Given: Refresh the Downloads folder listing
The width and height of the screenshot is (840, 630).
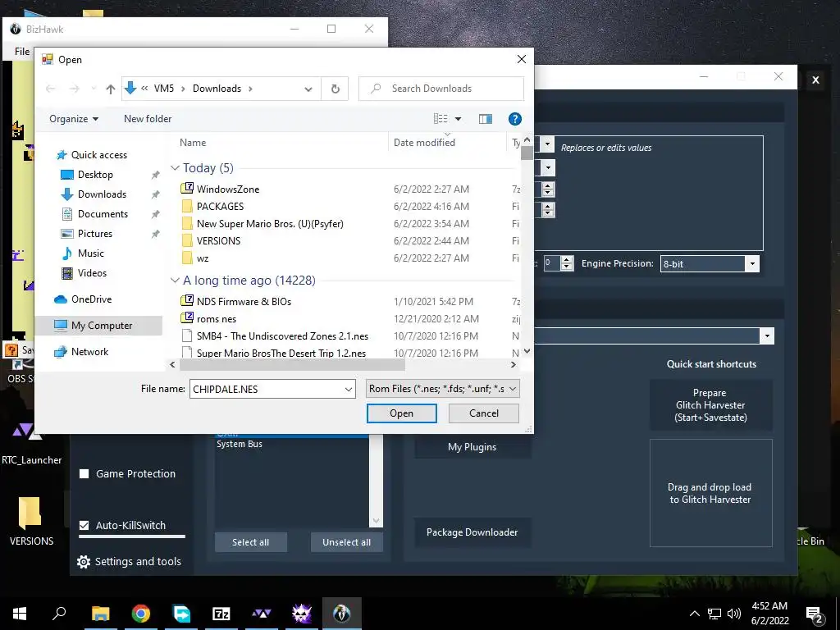Looking at the screenshot, I should [x=336, y=89].
